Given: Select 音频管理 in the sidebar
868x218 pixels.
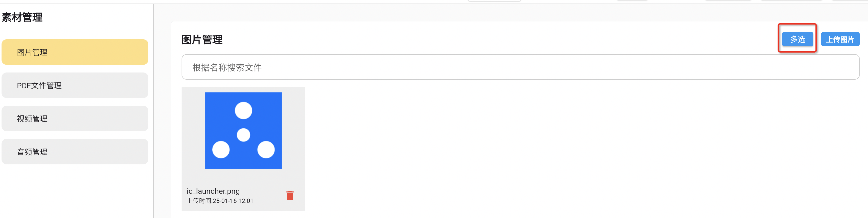Looking at the screenshot, I should 75,152.
